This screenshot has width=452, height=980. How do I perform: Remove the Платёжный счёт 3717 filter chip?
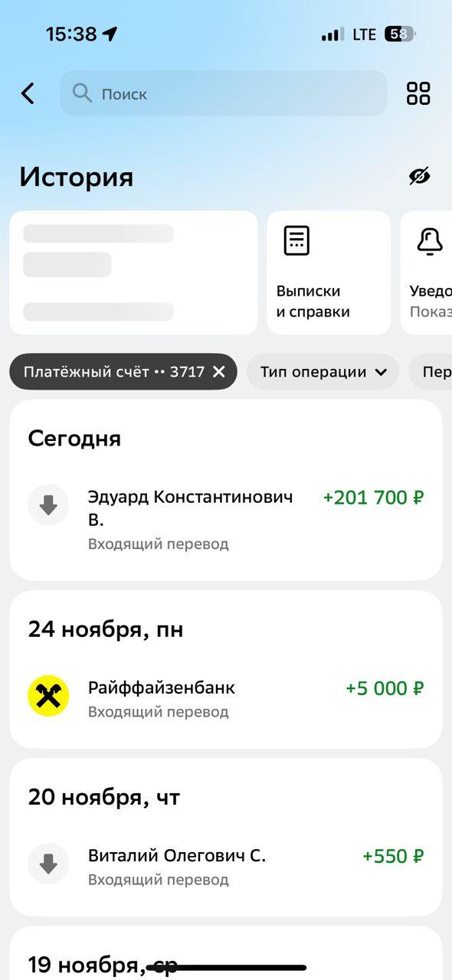coord(218,371)
